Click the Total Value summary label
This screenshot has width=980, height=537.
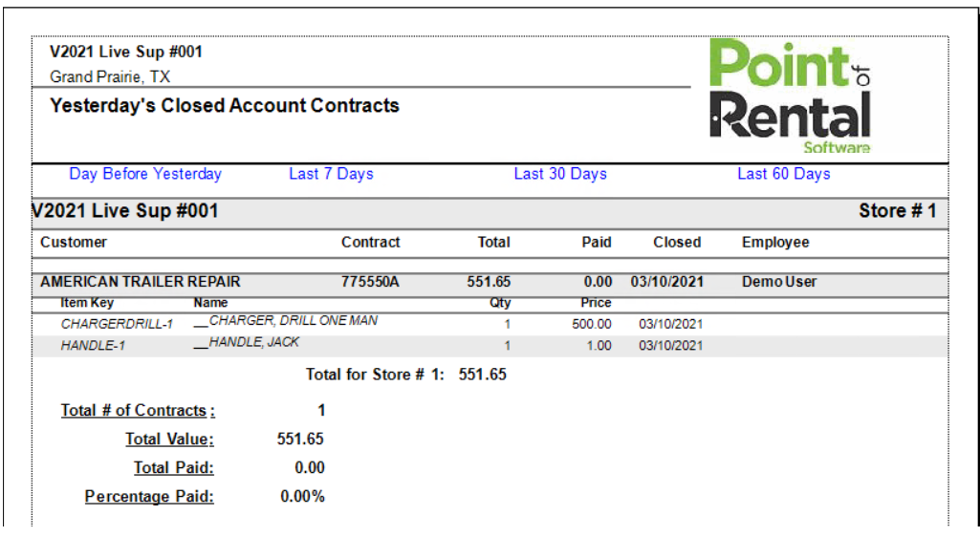(169, 440)
